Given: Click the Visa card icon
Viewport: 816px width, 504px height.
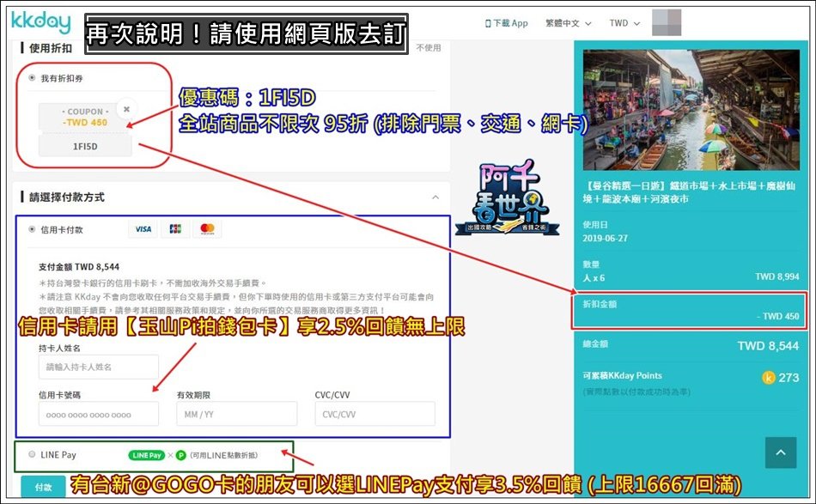Looking at the screenshot, I should (x=143, y=229).
